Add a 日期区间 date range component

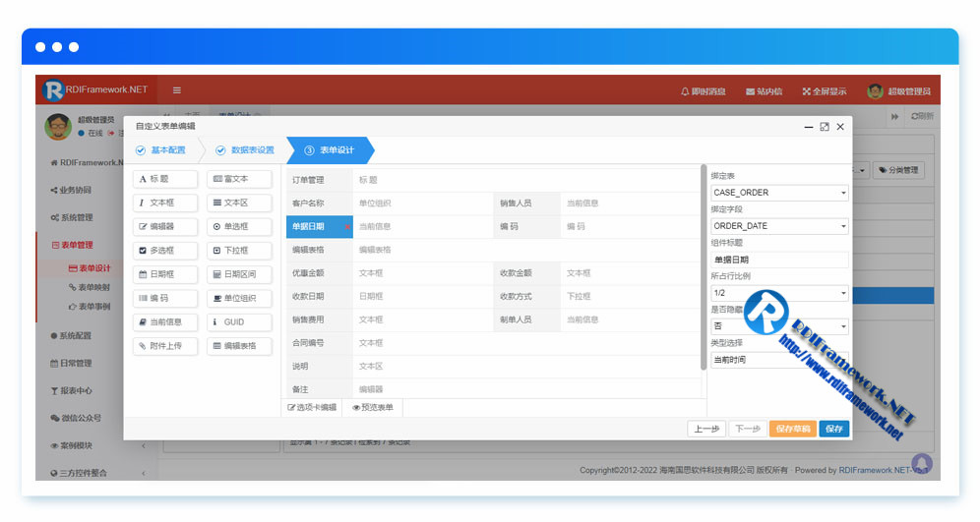click(x=239, y=274)
